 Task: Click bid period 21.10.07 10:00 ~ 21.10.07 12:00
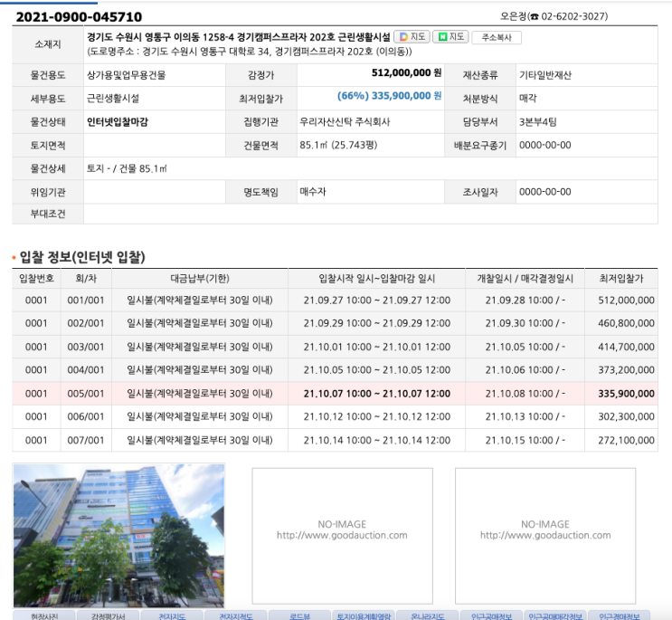click(377, 393)
